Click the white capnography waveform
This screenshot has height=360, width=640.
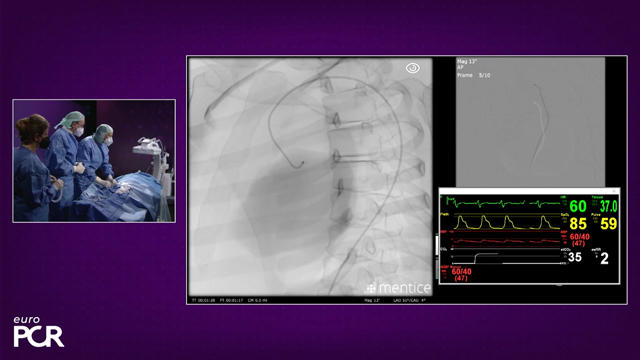coord(506,258)
